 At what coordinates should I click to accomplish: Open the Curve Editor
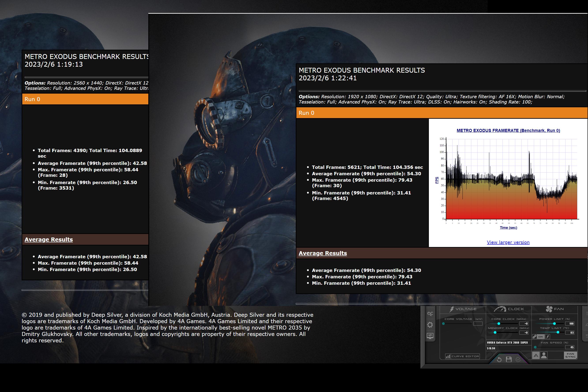(x=462, y=356)
